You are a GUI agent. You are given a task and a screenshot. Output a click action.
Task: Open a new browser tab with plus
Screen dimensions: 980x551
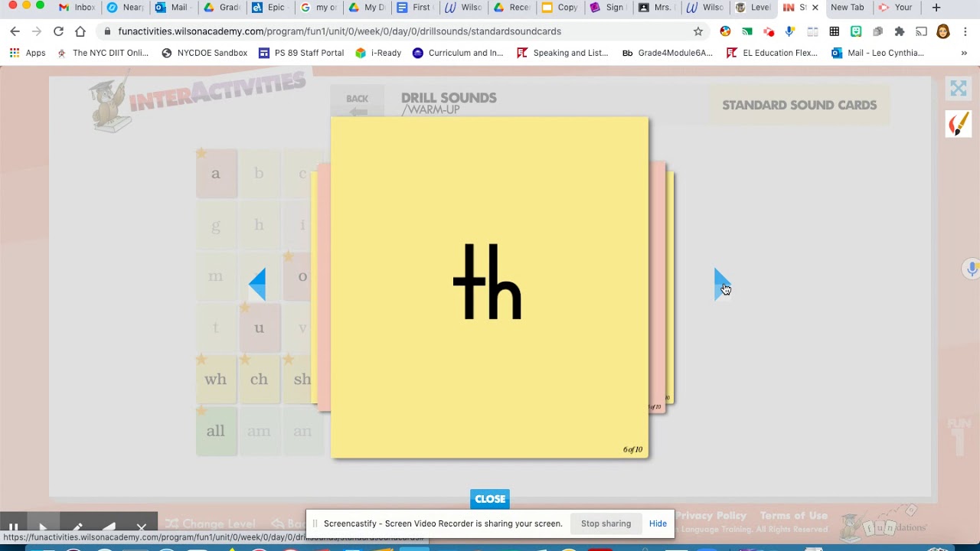(x=936, y=8)
